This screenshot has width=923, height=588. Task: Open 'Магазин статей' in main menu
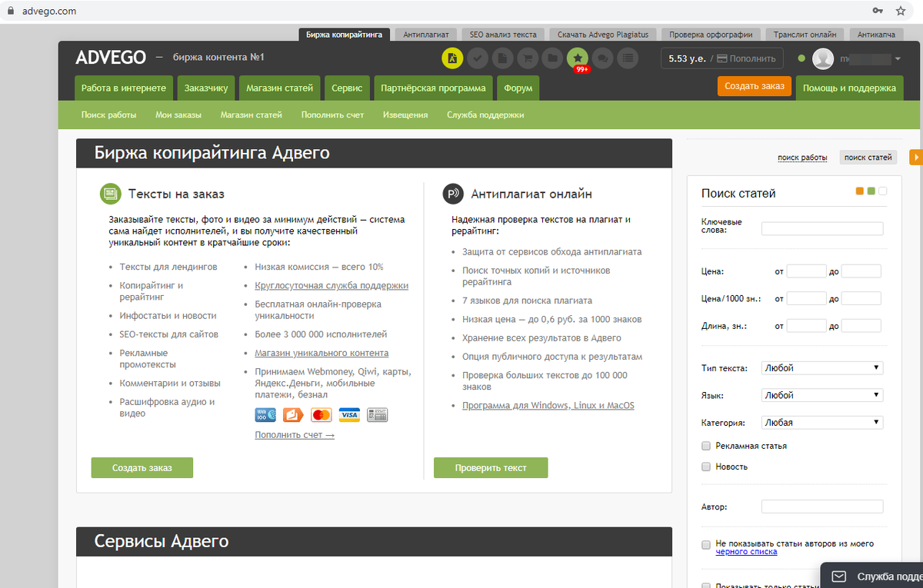pyautogui.click(x=279, y=88)
